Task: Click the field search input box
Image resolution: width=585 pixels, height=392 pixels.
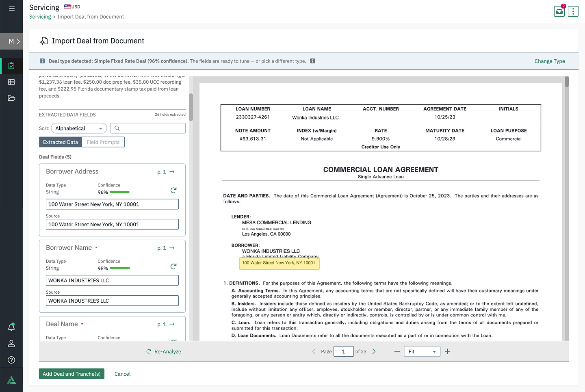Action: pyautogui.click(x=148, y=128)
